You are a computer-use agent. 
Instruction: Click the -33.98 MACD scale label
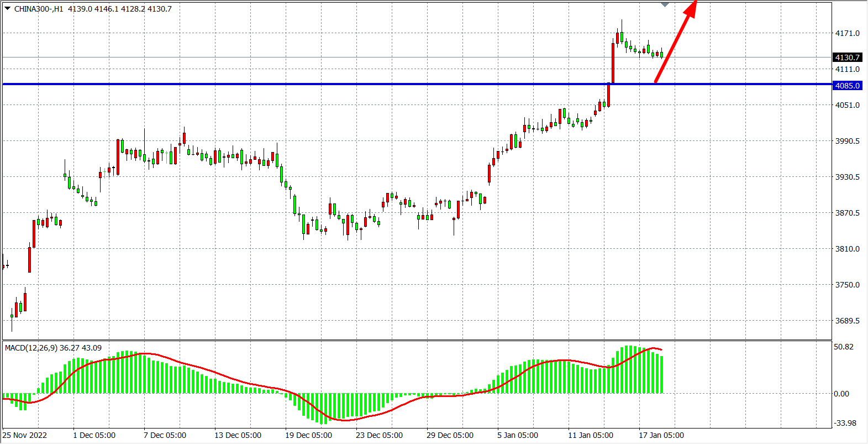pyautogui.click(x=845, y=423)
